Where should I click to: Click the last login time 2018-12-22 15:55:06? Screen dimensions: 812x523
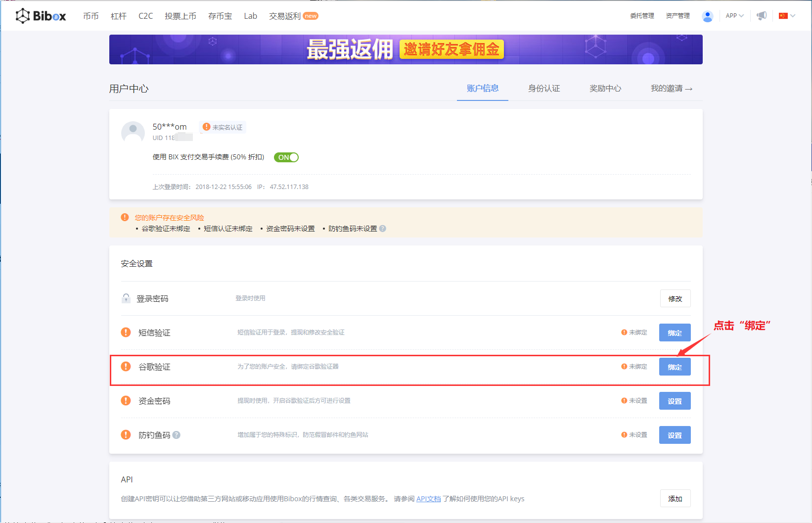(x=224, y=187)
